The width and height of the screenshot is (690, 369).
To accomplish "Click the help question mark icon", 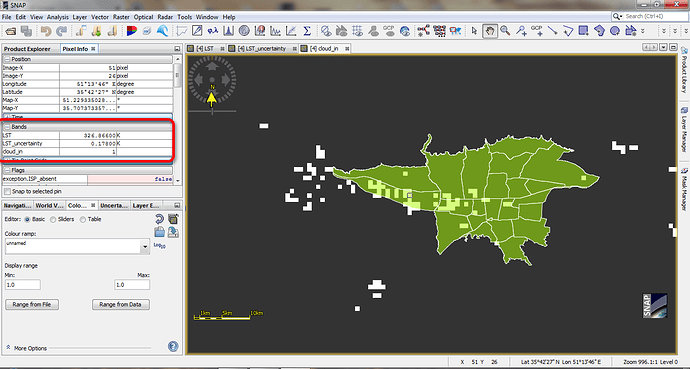I will tap(173, 346).
